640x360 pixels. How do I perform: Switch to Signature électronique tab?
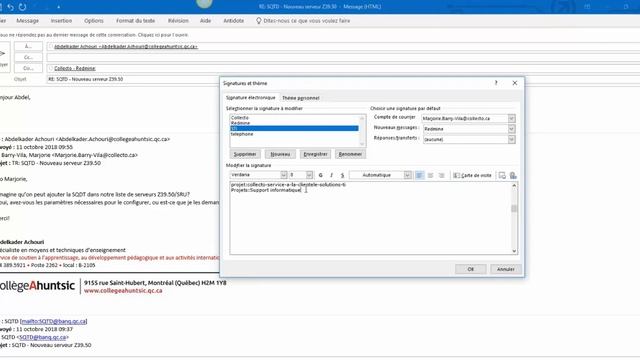point(251,98)
